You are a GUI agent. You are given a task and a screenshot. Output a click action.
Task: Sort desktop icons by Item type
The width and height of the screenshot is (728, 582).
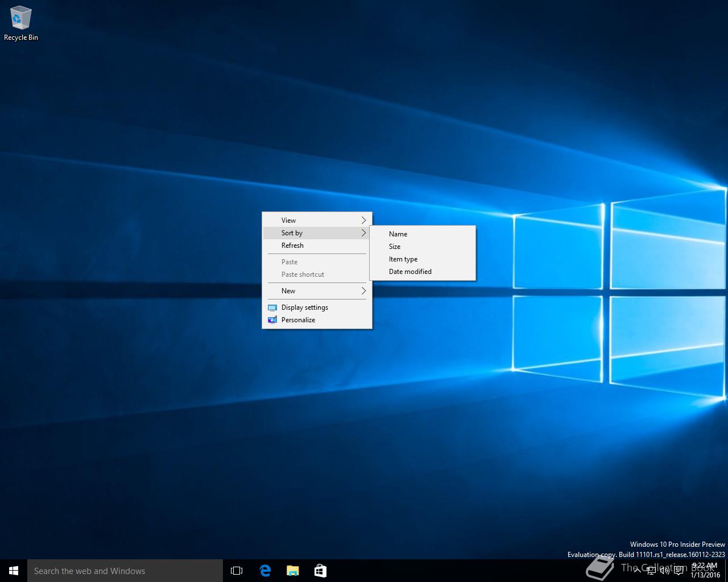423,259
